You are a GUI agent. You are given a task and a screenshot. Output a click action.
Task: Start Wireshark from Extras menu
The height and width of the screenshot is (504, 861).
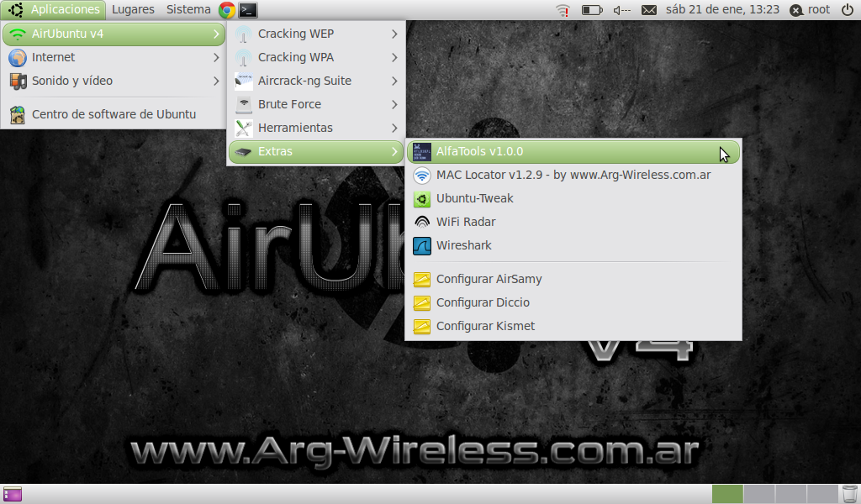pyautogui.click(x=463, y=246)
